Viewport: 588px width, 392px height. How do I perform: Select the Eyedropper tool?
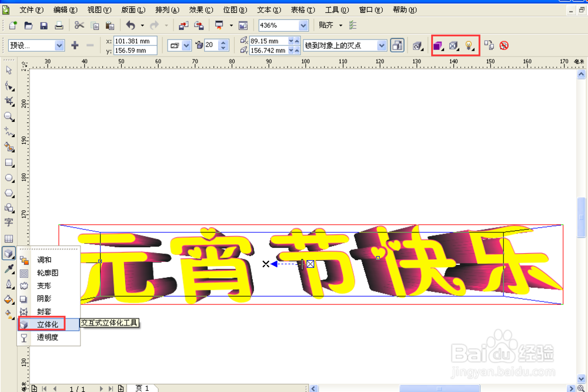pyautogui.click(x=9, y=270)
